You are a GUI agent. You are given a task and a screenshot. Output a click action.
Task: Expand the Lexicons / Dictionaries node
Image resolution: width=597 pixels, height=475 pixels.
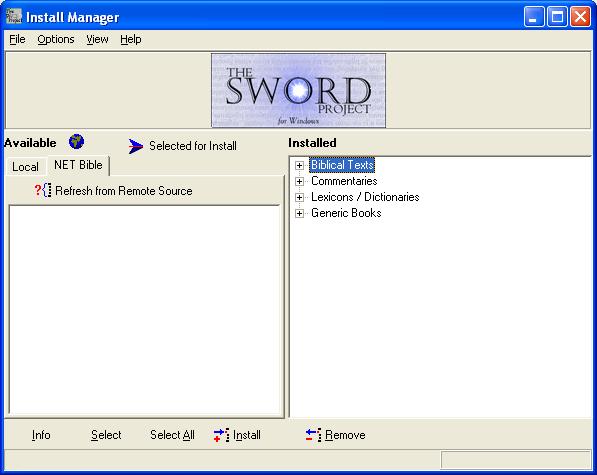coord(300,197)
